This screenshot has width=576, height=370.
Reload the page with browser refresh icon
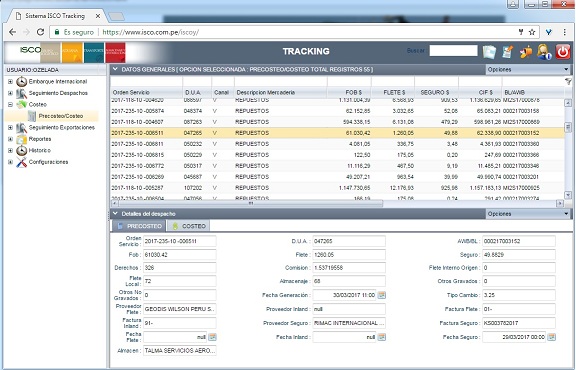[40, 32]
